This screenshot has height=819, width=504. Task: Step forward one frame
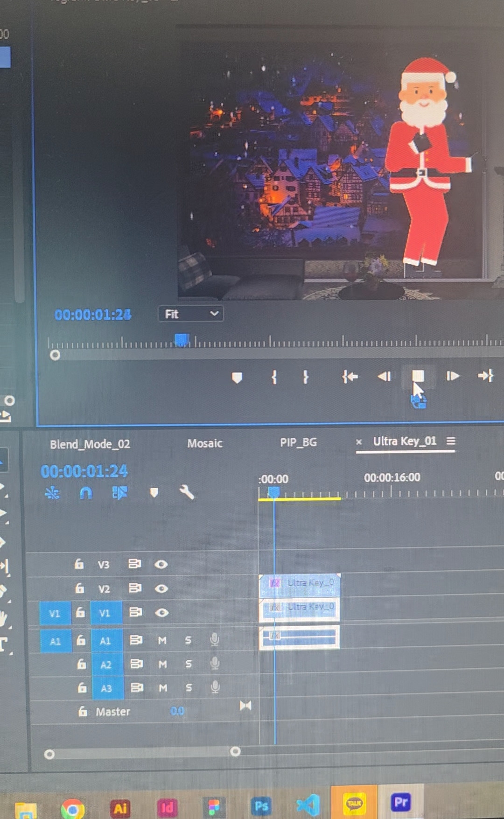click(453, 376)
